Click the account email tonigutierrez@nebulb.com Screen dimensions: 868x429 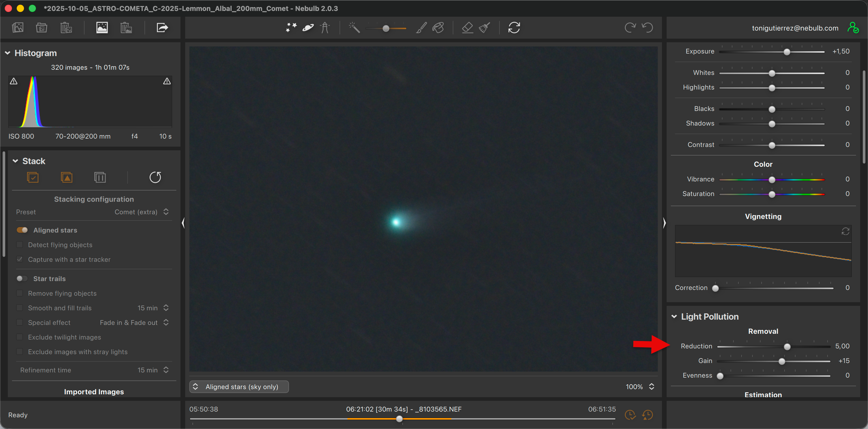(795, 28)
